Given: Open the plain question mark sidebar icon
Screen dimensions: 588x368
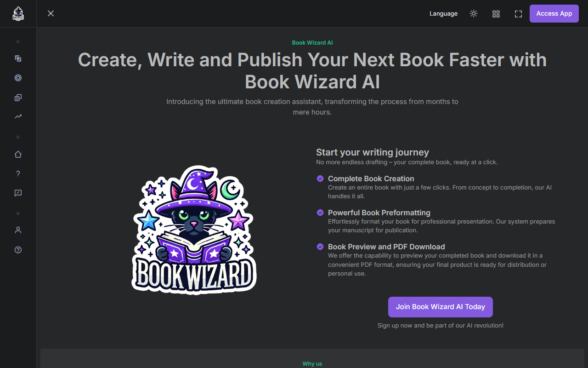Looking at the screenshot, I should point(18,173).
